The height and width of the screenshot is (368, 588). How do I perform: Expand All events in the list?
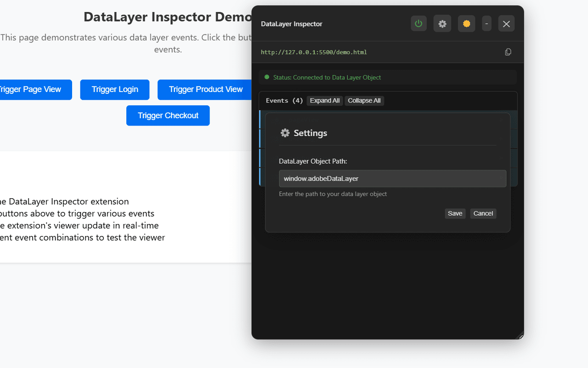coord(324,100)
